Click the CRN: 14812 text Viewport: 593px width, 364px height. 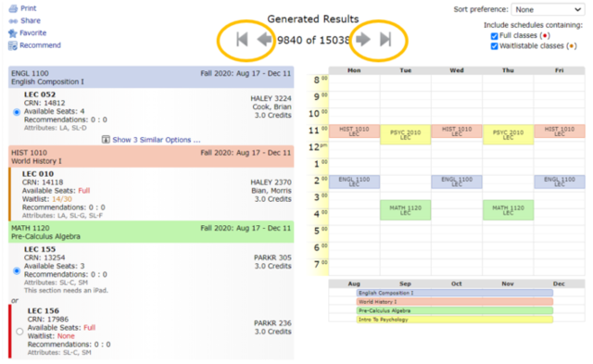[44, 103]
